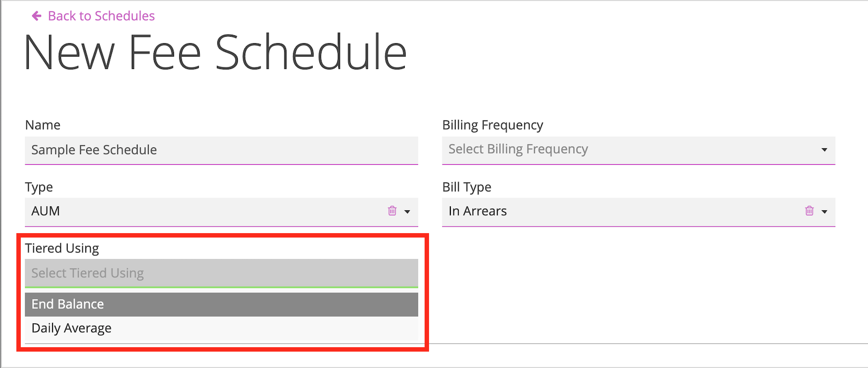This screenshot has width=868, height=368.
Task: Choose Daily Average from the list
Action: (x=221, y=328)
